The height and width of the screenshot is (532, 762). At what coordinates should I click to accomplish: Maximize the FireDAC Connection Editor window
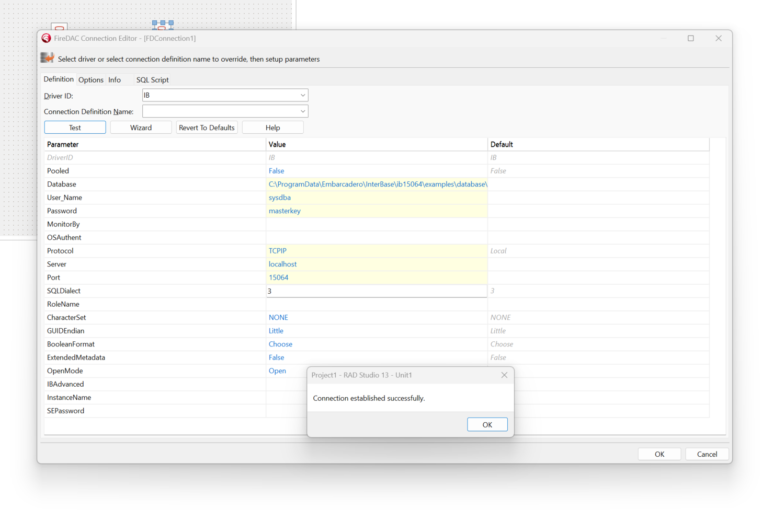point(690,38)
